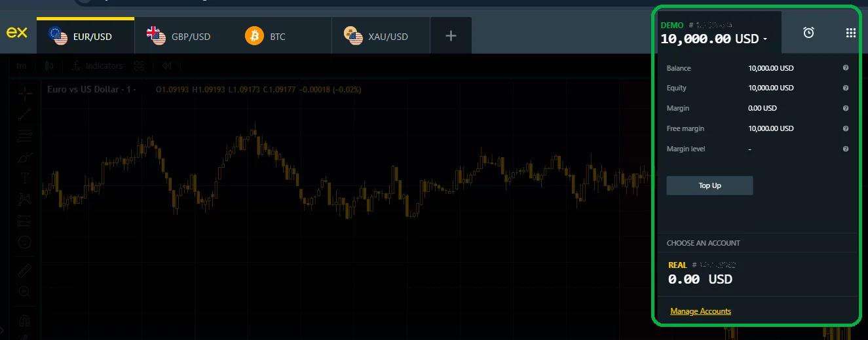
Task: Open the chart candle style selector
Action: point(48,66)
